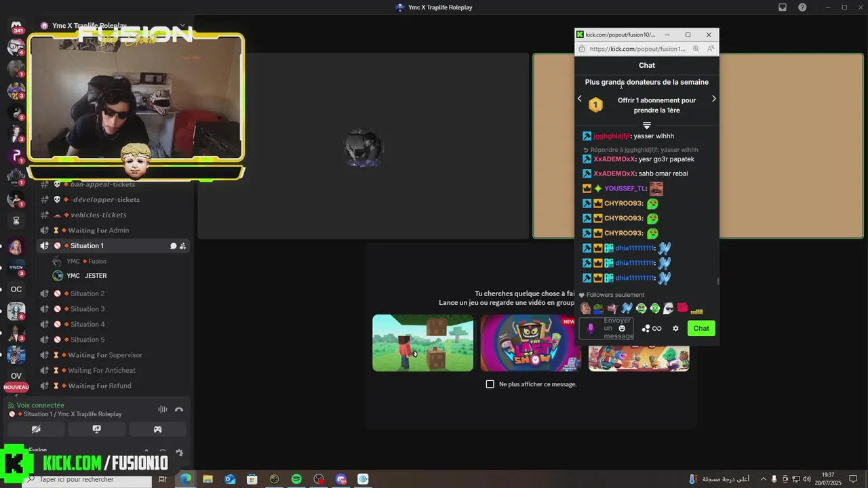Insert the laughing face emote in Kick chat
This screenshot has height=488, width=868.
[585, 308]
